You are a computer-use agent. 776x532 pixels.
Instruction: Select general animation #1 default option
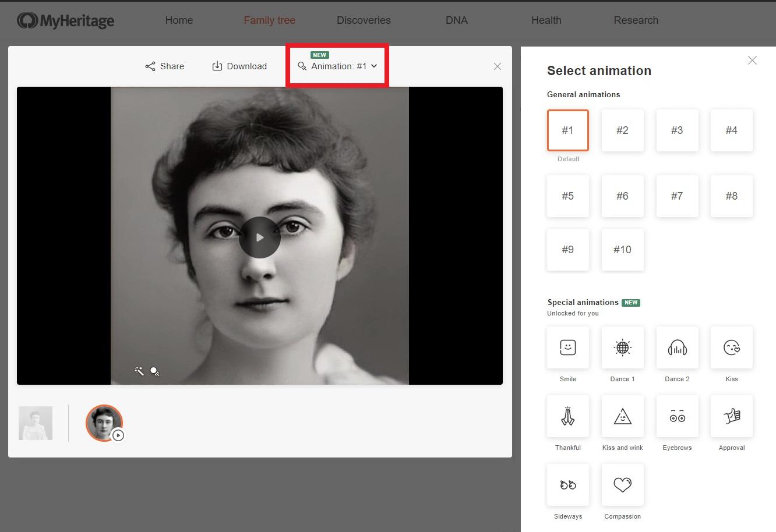tap(567, 130)
